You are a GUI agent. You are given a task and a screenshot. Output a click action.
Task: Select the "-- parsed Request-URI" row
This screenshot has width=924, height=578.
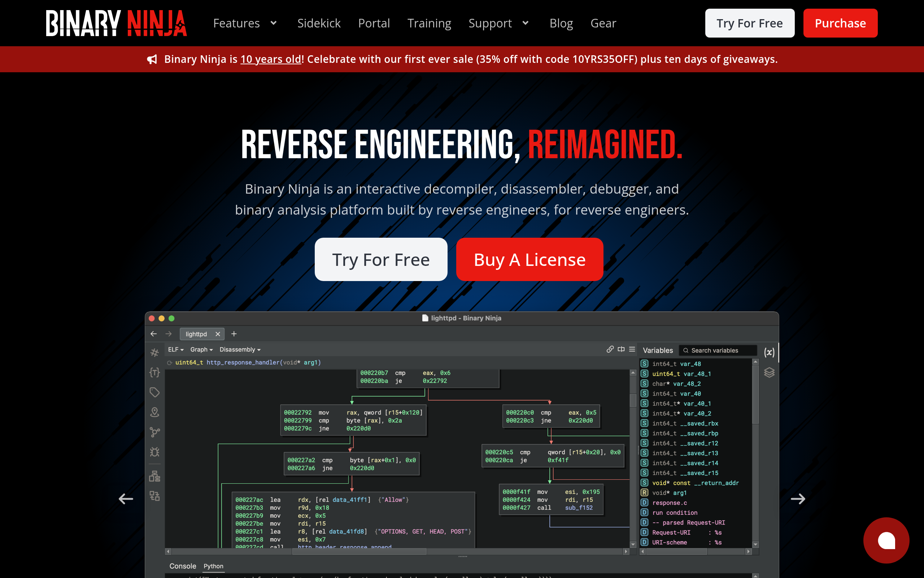click(x=696, y=523)
